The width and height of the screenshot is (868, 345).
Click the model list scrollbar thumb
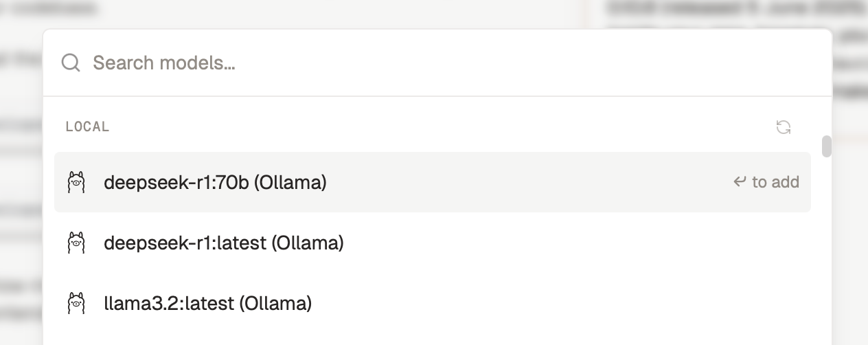pyautogui.click(x=827, y=146)
